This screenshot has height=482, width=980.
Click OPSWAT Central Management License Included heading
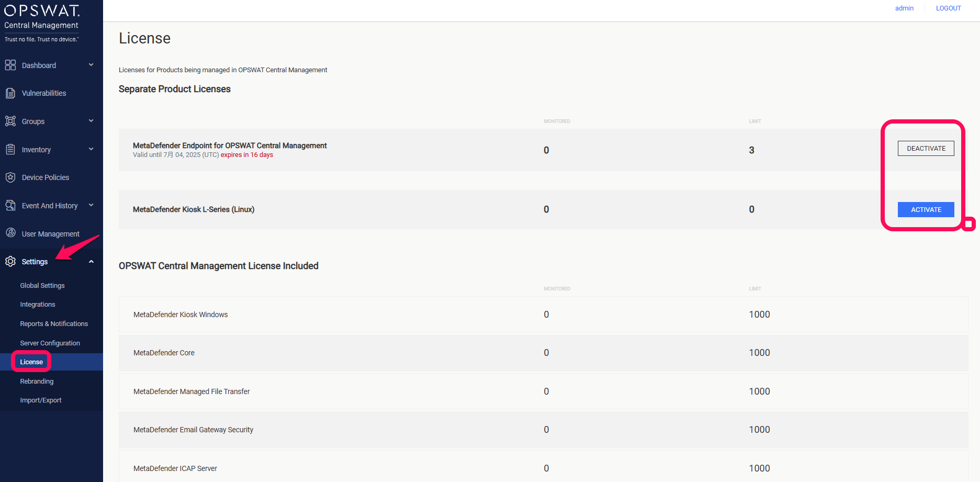click(x=219, y=266)
